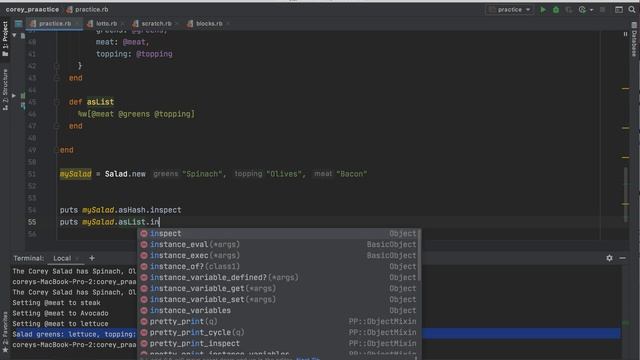Viewport: 640px width, 360px height.
Task: Click the method icon beside inspect suggestion
Action: coord(144,233)
